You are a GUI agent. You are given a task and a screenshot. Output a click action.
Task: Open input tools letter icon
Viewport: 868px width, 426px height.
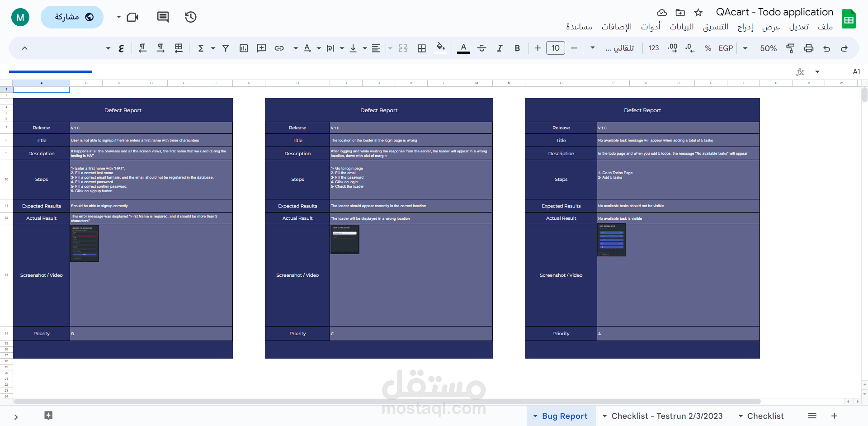click(121, 48)
